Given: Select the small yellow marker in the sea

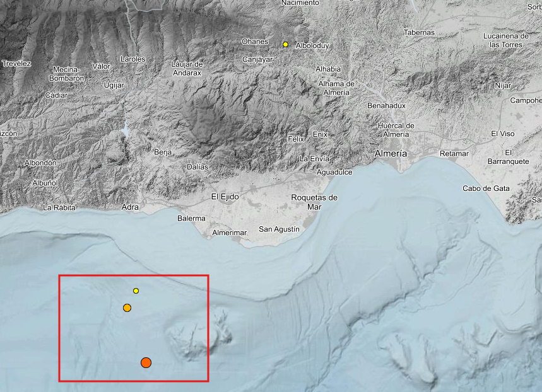Looking at the screenshot, I should (x=136, y=291).
